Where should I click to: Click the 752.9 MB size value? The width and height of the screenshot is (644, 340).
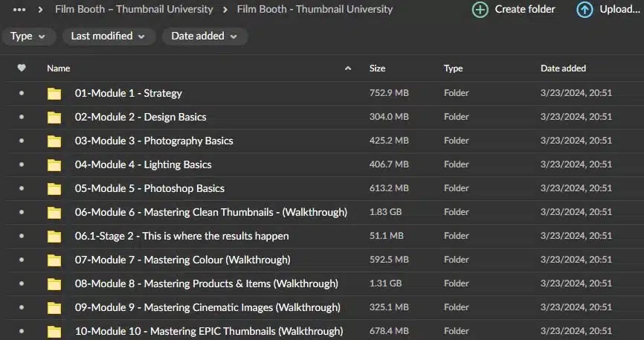[x=389, y=93]
